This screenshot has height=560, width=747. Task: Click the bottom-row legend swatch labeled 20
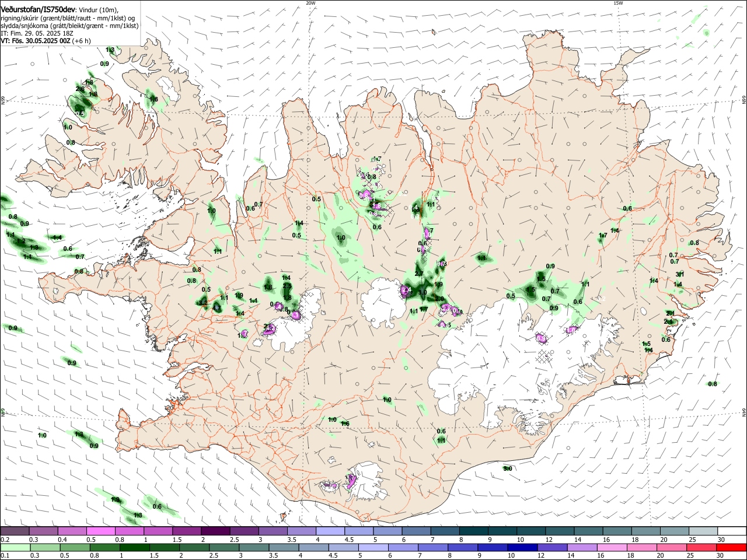click(671, 547)
